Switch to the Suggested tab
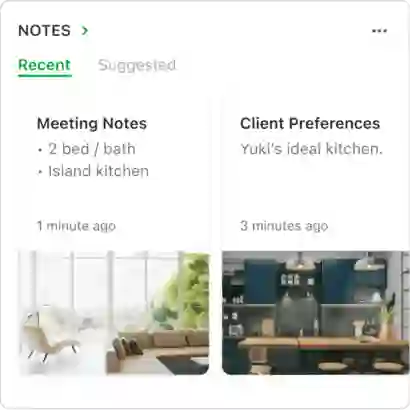 [137, 65]
